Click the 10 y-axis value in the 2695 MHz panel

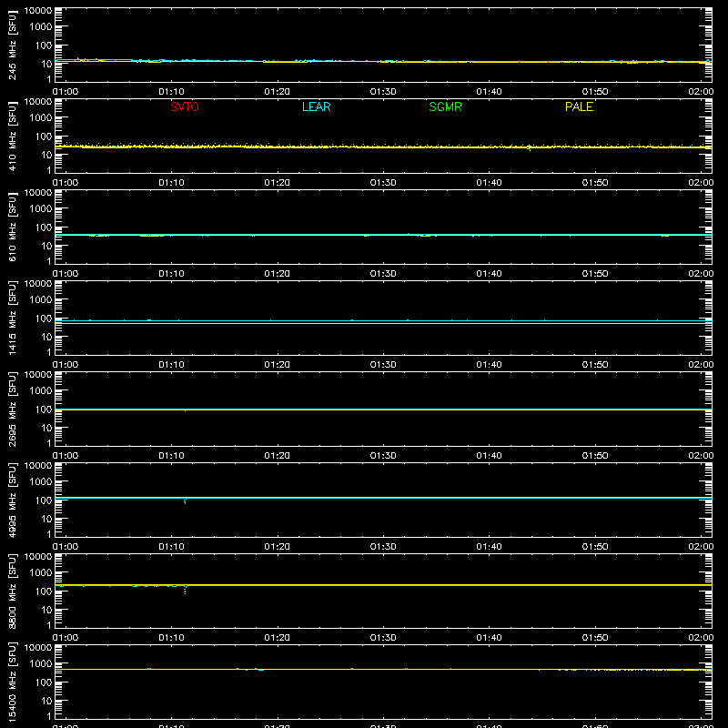[46, 428]
